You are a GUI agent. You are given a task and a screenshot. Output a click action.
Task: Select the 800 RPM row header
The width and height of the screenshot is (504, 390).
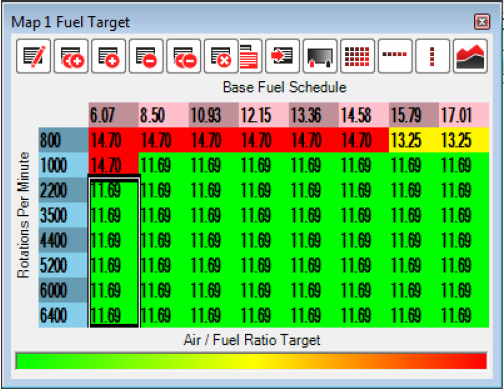tap(64, 140)
